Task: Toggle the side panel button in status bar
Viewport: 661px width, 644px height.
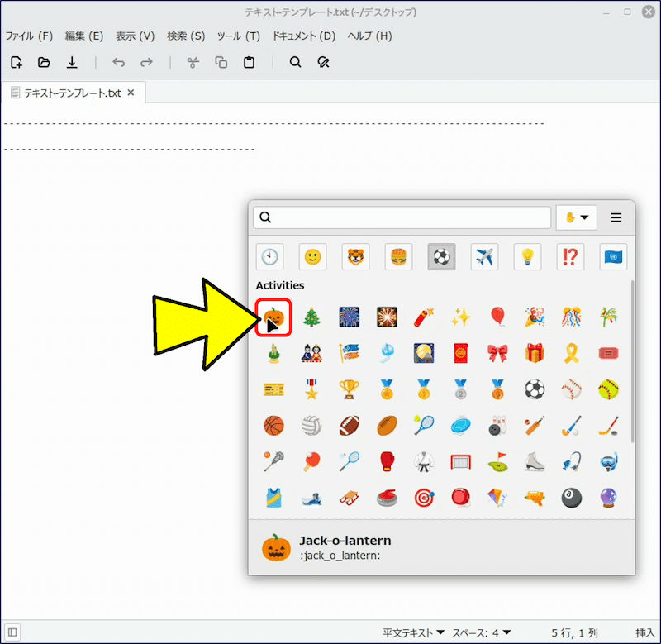Action: 12,632
